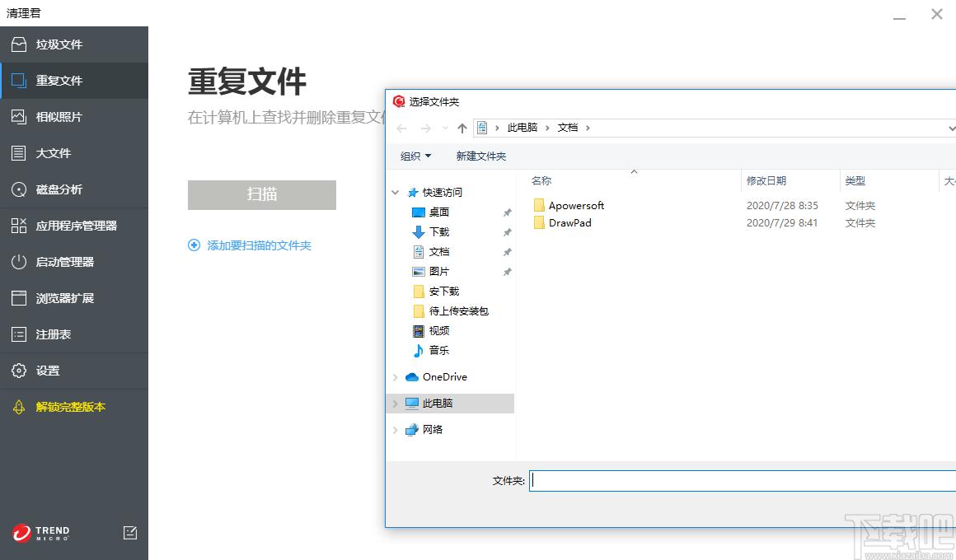Click the feedback edit icon beside Trend Micro logo
The height and width of the screenshot is (560, 956).
[x=130, y=533]
